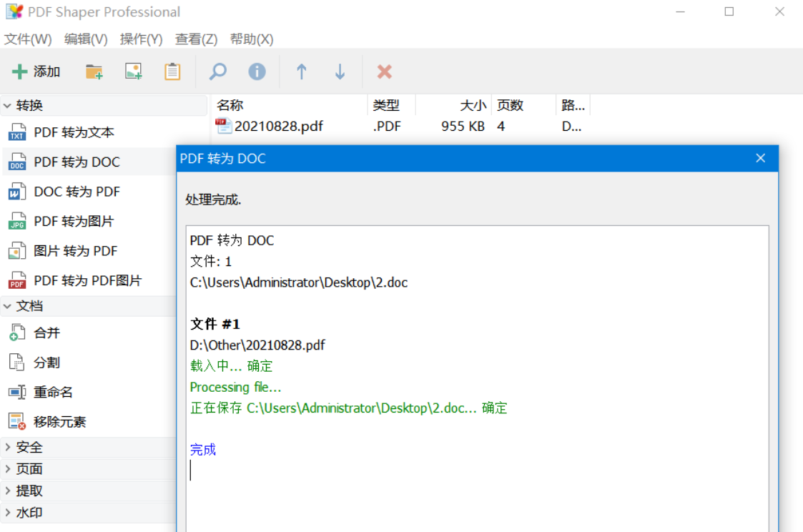Click the 载入中... 确定 log line
Image resolution: width=803 pixels, height=532 pixels.
[232, 366]
